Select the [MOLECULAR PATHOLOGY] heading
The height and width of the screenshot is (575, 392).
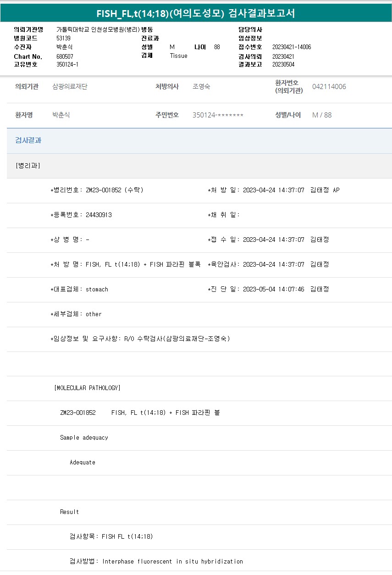click(x=87, y=388)
